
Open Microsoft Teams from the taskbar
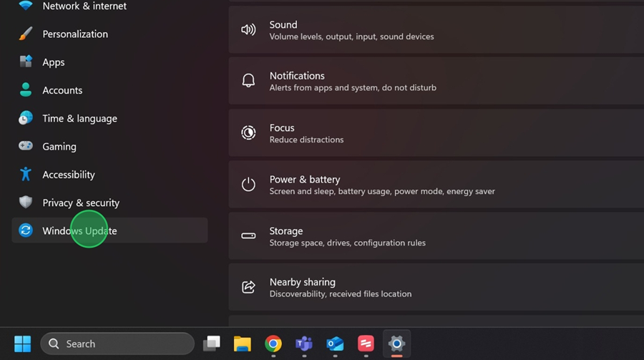[x=304, y=344]
